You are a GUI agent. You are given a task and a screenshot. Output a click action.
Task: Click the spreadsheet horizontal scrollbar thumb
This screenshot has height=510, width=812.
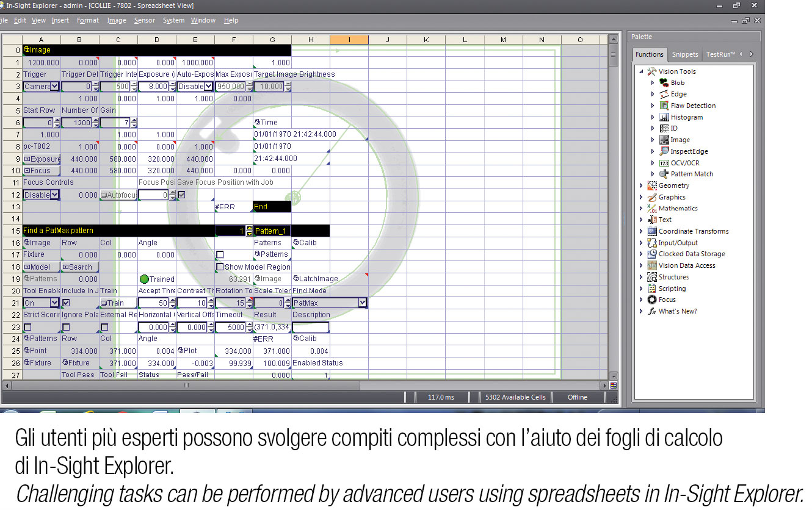pyautogui.click(x=186, y=386)
